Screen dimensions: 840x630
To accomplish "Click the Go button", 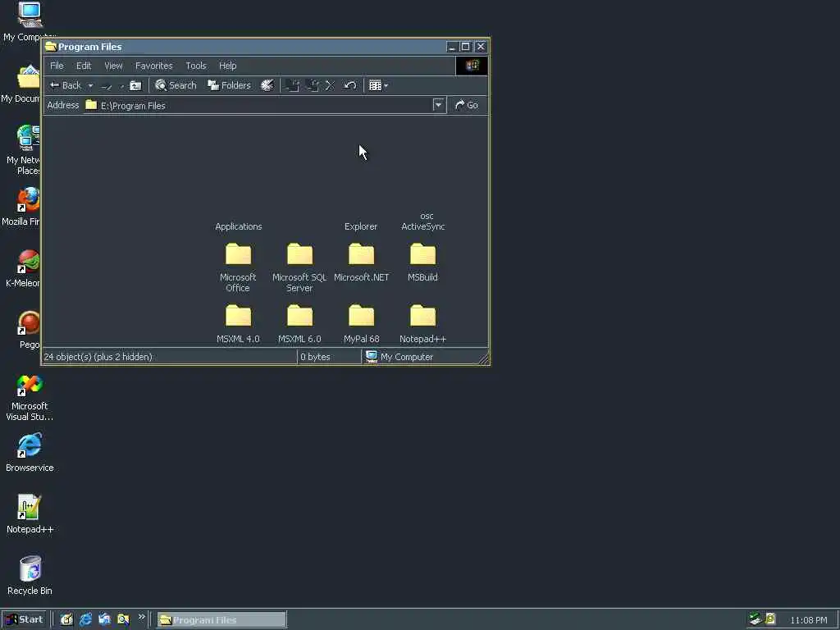I will pos(467,105).
